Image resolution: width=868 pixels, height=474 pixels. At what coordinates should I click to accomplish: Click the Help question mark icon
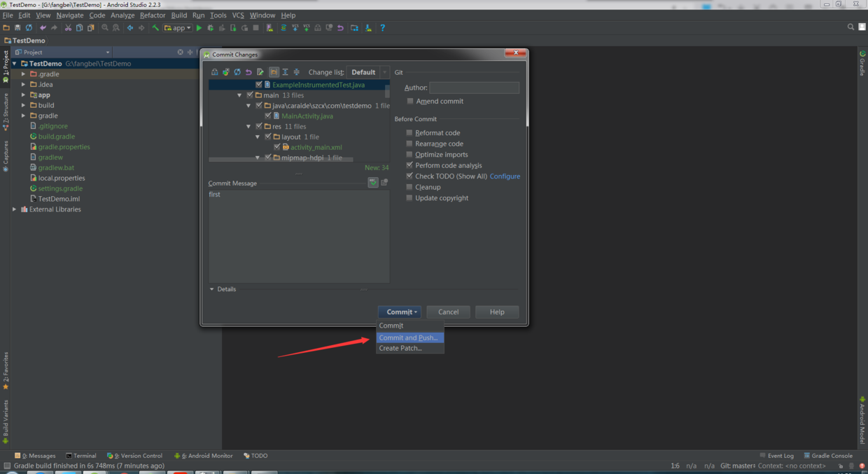pyautogui.click(x=383, y=28)
